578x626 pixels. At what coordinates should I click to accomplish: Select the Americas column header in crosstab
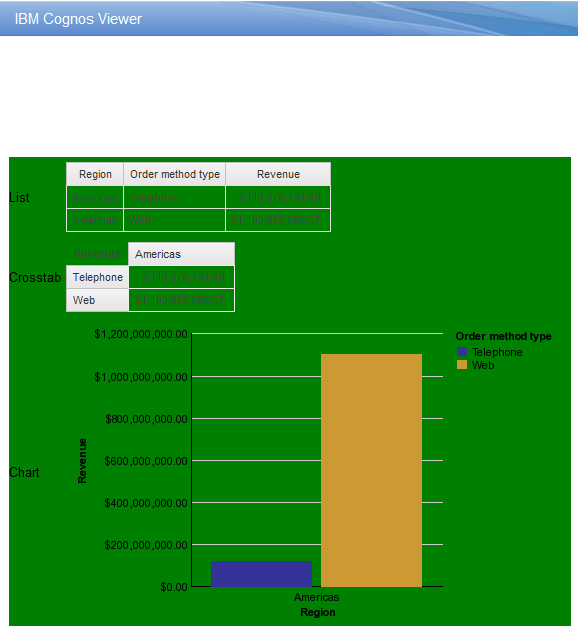[x=181, y=254]
